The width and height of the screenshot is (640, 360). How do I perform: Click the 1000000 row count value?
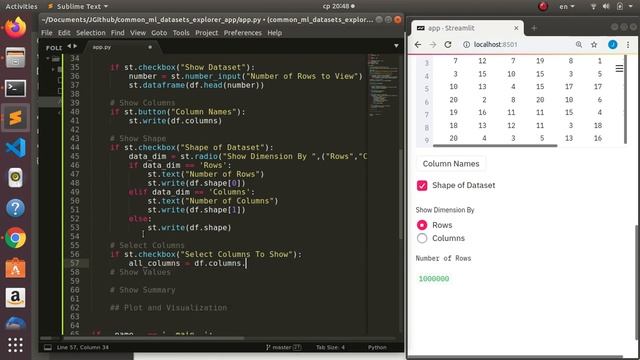[x=433, y=279]
